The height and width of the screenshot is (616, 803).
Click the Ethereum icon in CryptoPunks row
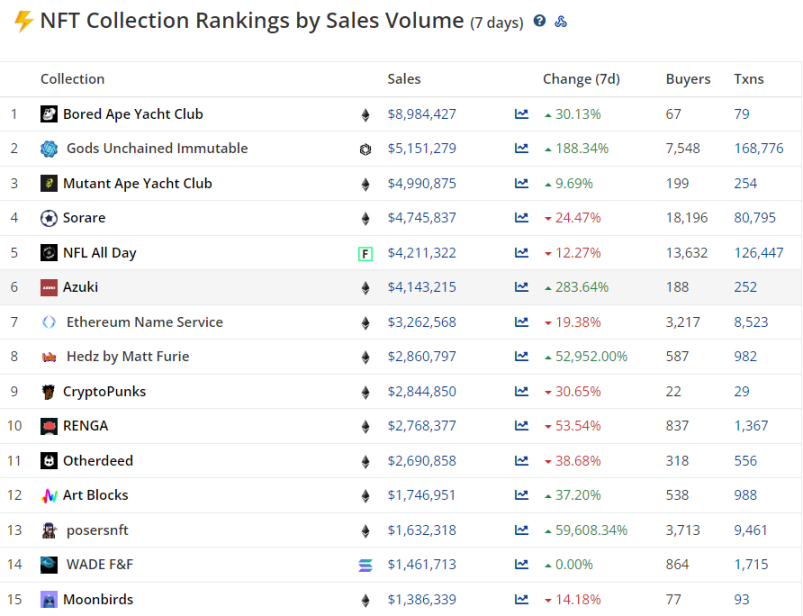[365, 392]
